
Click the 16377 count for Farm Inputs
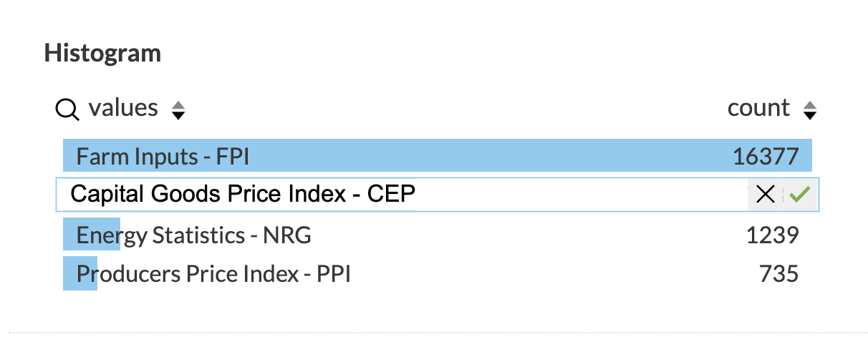pyautogui.click(x=766, y=157)
